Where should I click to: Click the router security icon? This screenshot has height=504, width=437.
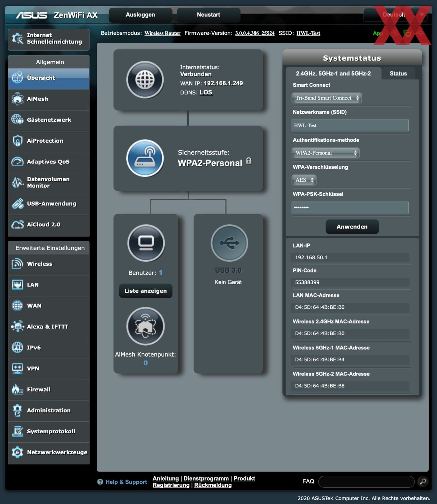[x=145, y=158]
